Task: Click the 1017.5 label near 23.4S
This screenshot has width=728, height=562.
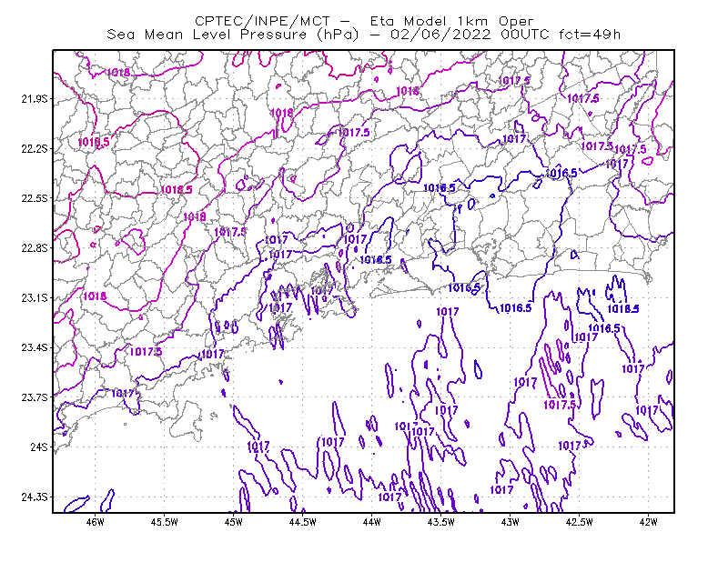Action: (x=146, y=352)
